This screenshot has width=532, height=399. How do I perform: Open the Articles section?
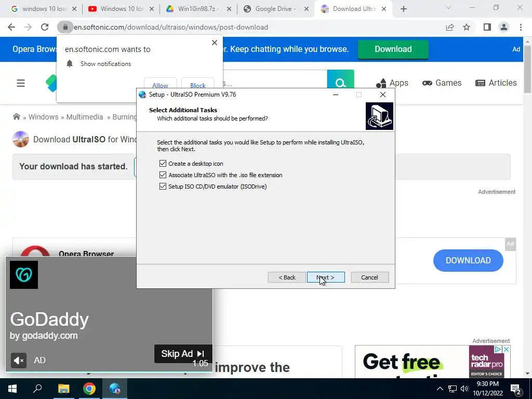[496, 83]
